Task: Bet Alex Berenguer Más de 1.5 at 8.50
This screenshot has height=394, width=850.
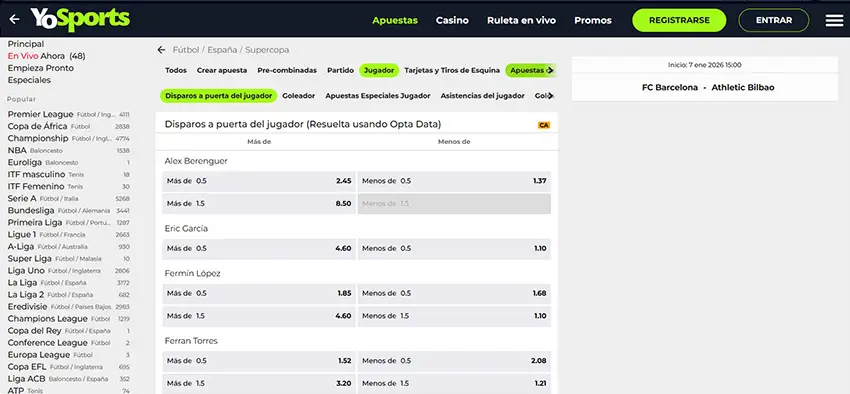Action: 259,204
